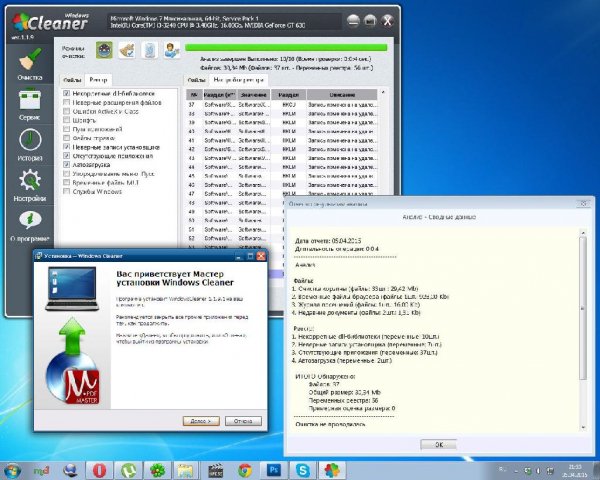The image size is (600, 480).
Task: Check Неверные расширения файлов
Action: pos(67,102)
